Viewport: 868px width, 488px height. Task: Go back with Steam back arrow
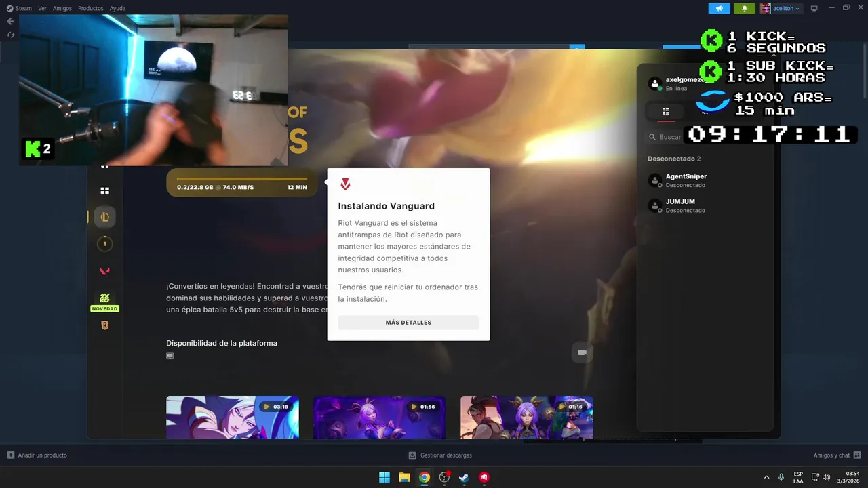[10, 21]
